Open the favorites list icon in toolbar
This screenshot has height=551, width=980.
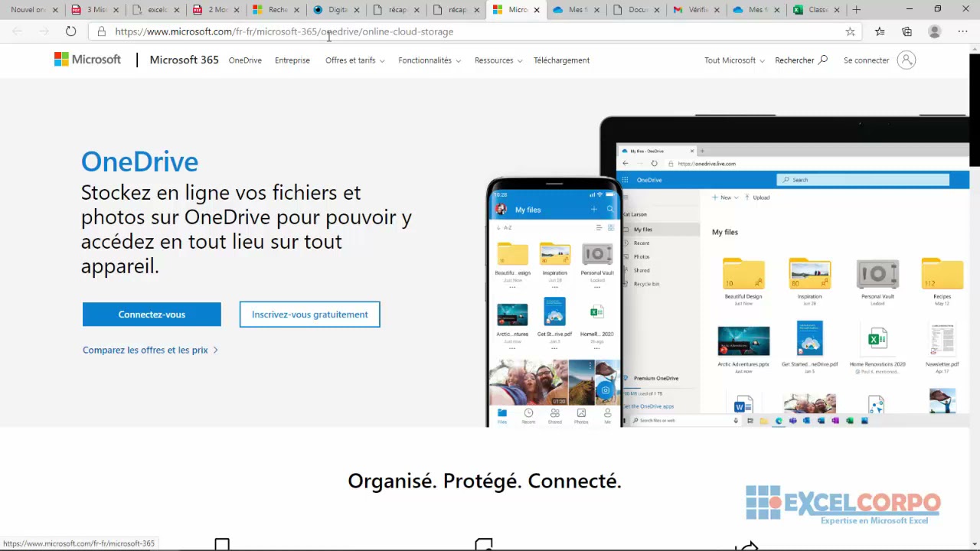click(880, 31)
